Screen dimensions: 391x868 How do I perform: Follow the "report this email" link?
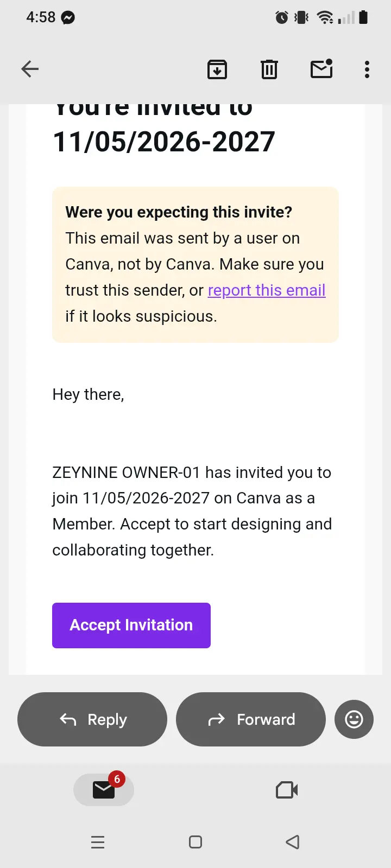pos(267,290)
